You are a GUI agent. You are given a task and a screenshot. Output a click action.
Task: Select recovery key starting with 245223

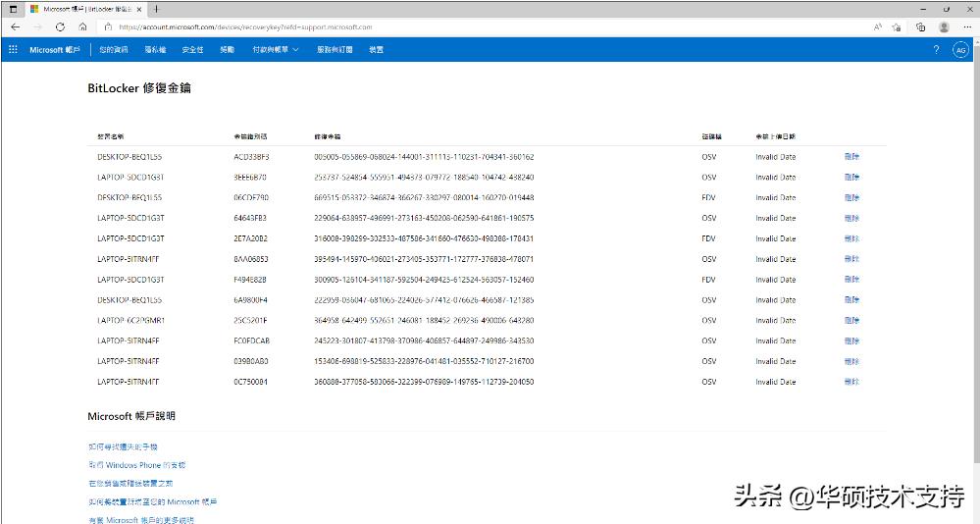[424, 341]
